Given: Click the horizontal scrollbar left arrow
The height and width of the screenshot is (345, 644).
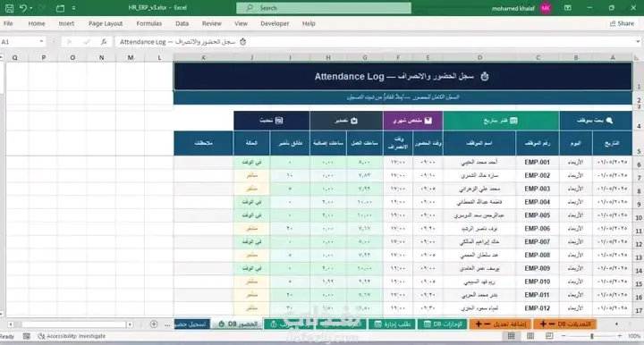Looking at the screenshot, I should coord(10,324).
